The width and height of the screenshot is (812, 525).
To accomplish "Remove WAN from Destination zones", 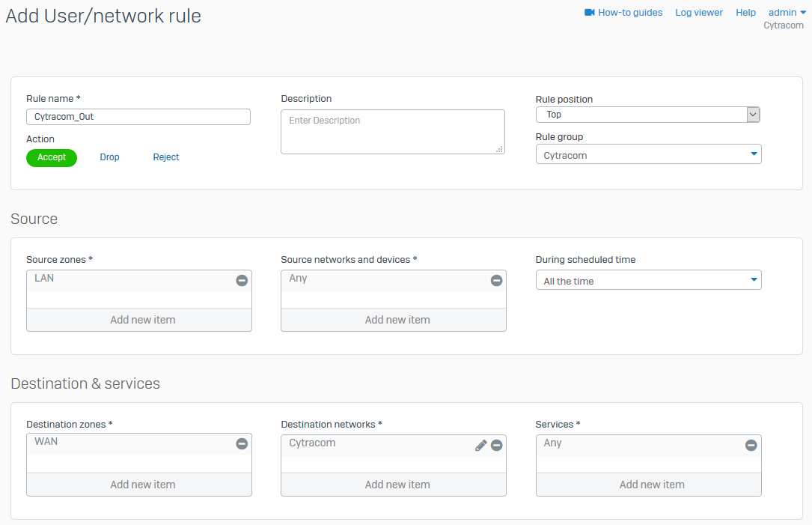I will tap(242, 443).
